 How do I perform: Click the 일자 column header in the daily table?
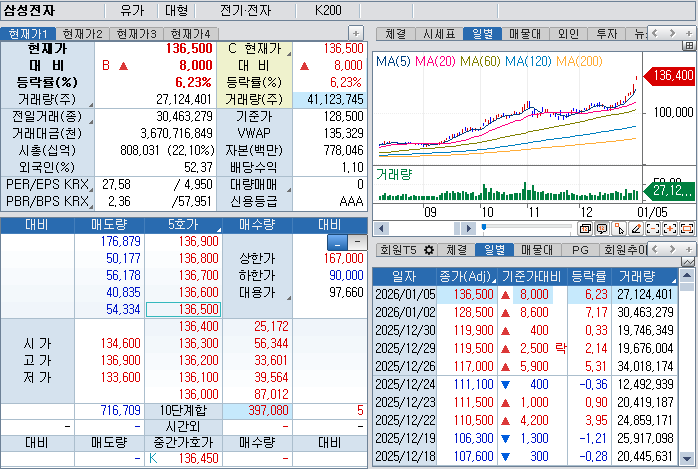click(x=404, y=277)
